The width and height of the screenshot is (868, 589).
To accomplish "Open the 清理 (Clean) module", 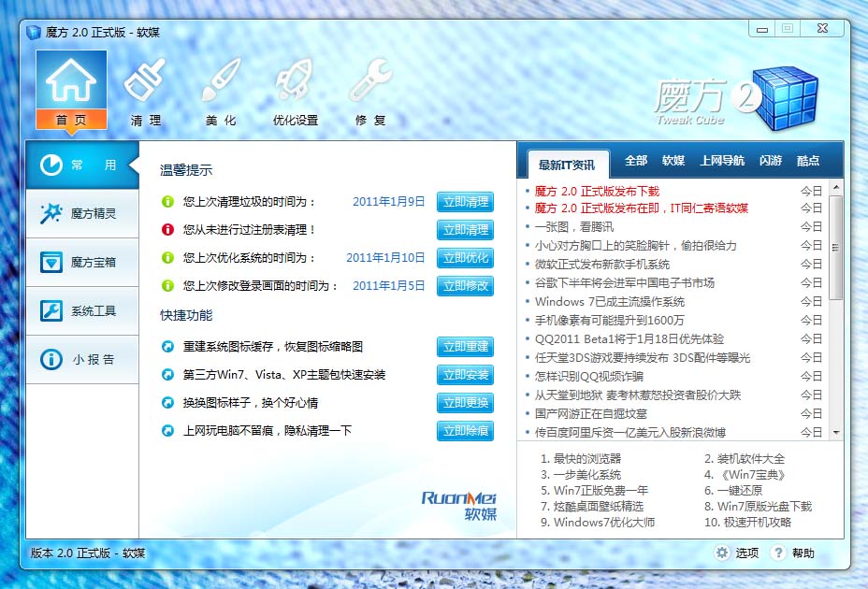I will [x=145, y=89].
